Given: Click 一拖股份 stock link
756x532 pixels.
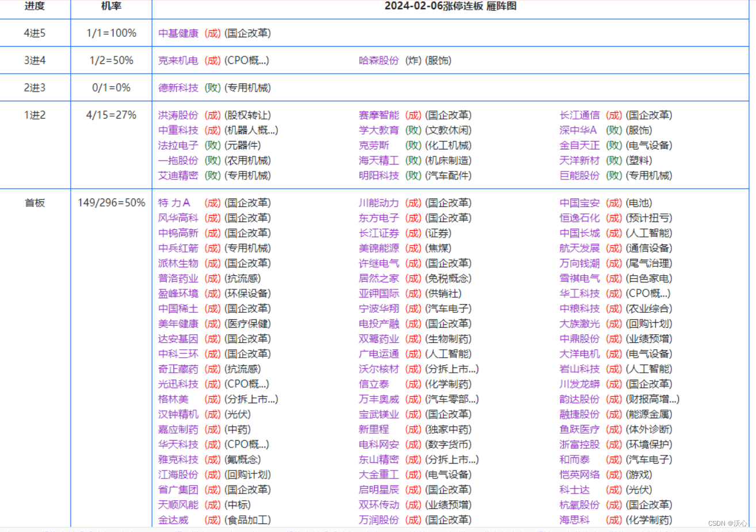Looking at the screenshot, I should [x=178, y=160].
